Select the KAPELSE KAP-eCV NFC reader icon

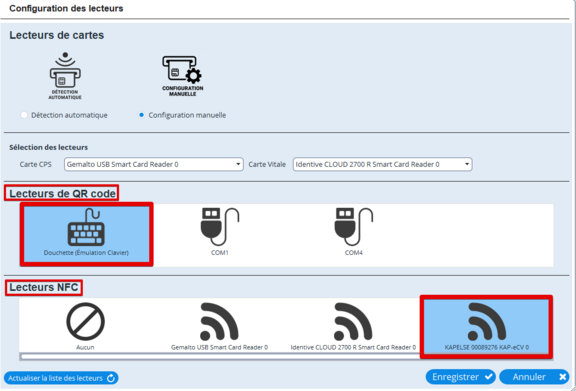[487, 322]
